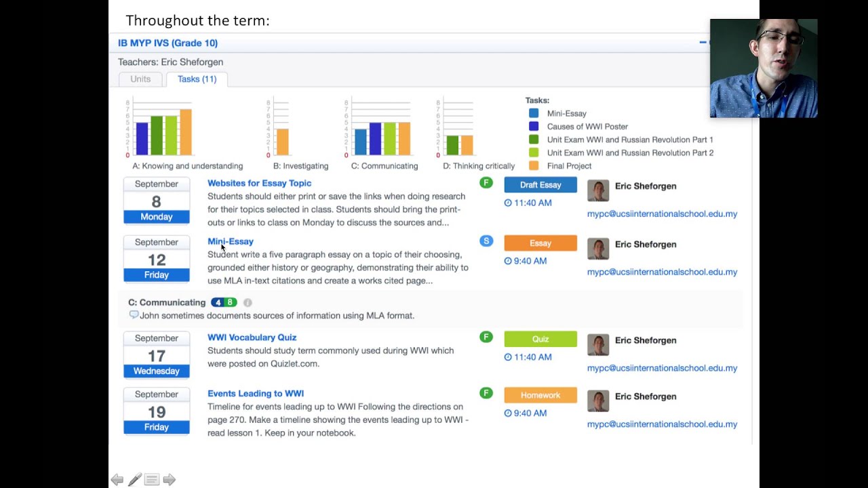Click the green F badge for Websites task
The height and width of the screenshot is (488, 868).
(486, 183)
